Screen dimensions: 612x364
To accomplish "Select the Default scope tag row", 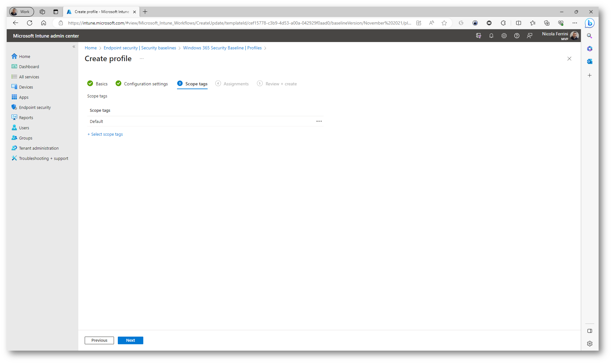I will 205,121.
